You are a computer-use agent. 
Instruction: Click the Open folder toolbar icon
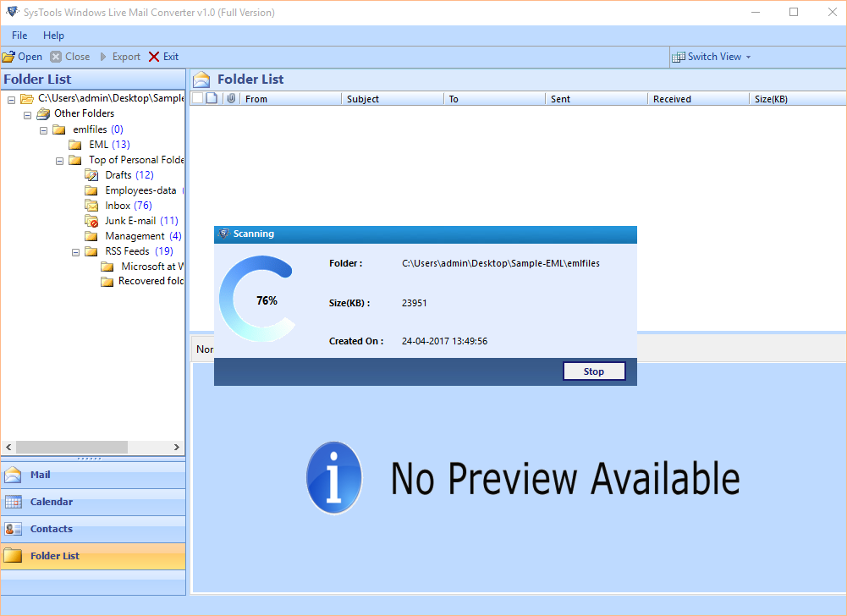click(x=8, y=57)
